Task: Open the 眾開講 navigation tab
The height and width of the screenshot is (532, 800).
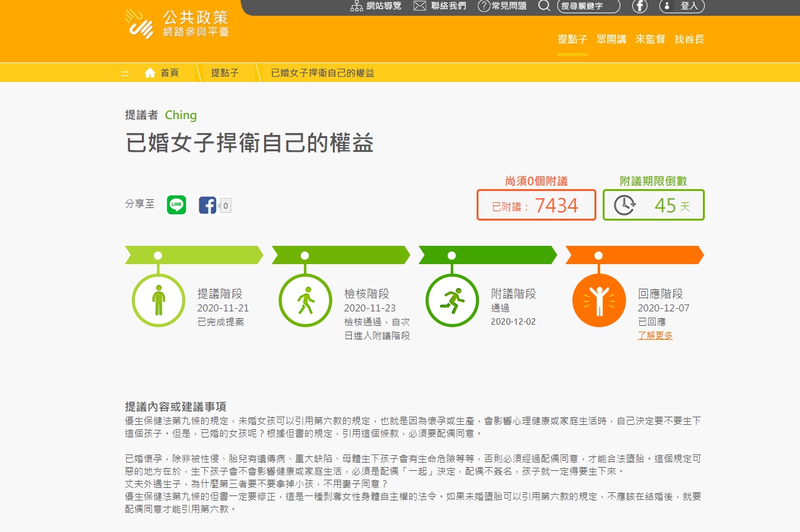Action: click(612, 39)
